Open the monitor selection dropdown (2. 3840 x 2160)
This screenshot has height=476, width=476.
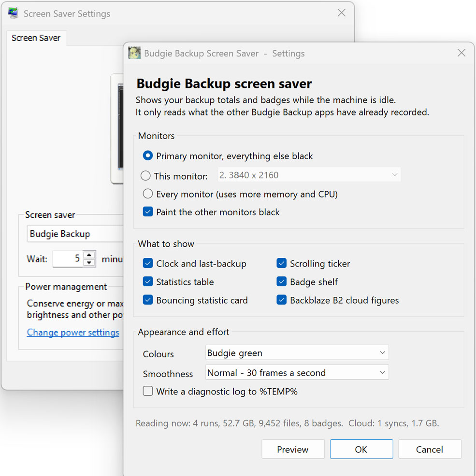309,175
